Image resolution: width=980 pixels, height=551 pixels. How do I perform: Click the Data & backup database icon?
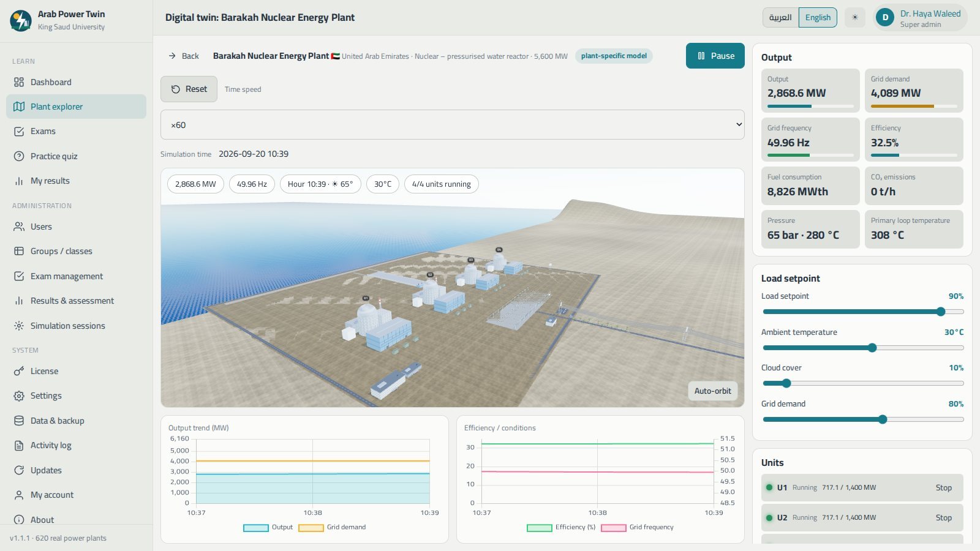(x=19, y=421)
